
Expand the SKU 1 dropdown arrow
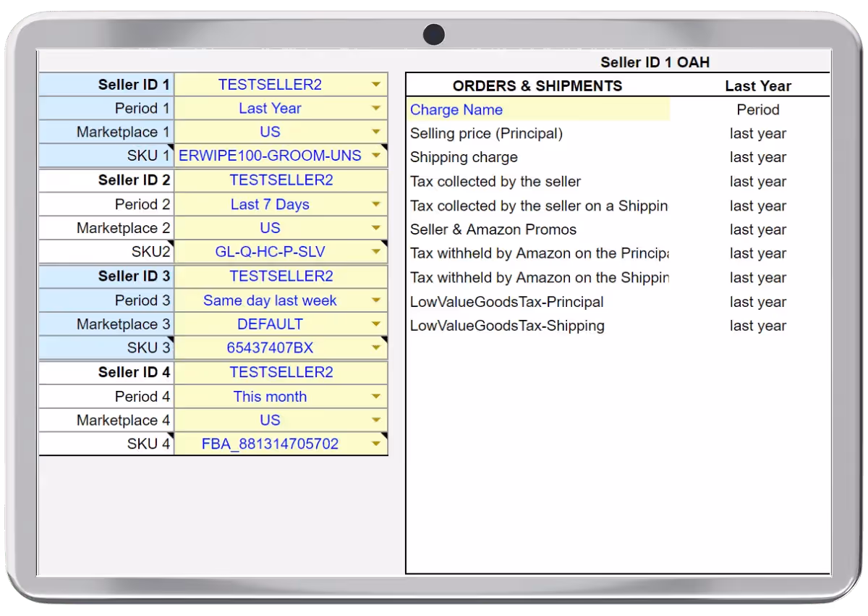375,156
